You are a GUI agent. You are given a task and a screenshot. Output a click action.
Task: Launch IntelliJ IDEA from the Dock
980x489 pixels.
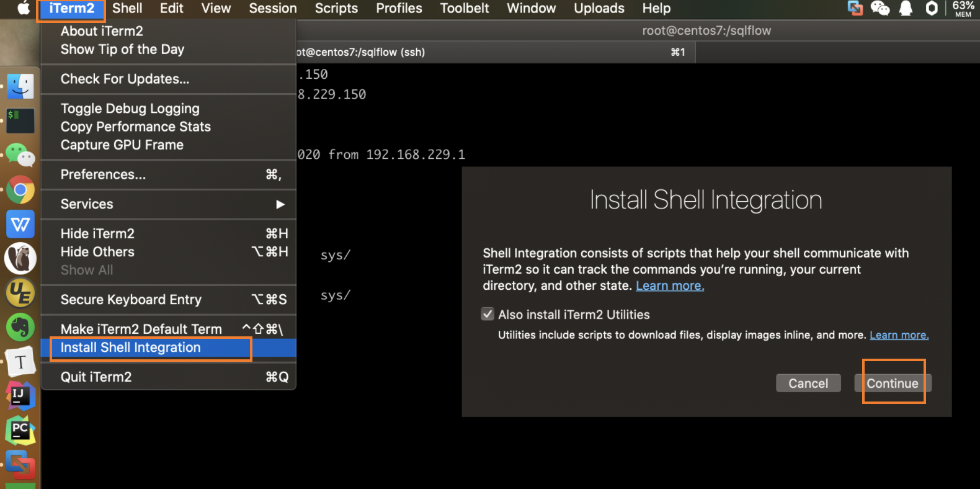pyautogui.click(x=20, y=396)
